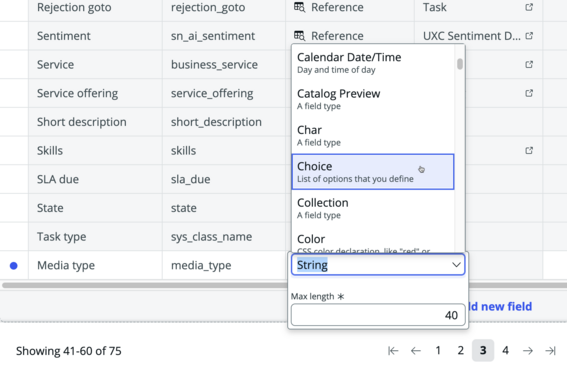Screen dimensions: 567x370
Task: Choose the Choice field type
Action: pos(373,172)
